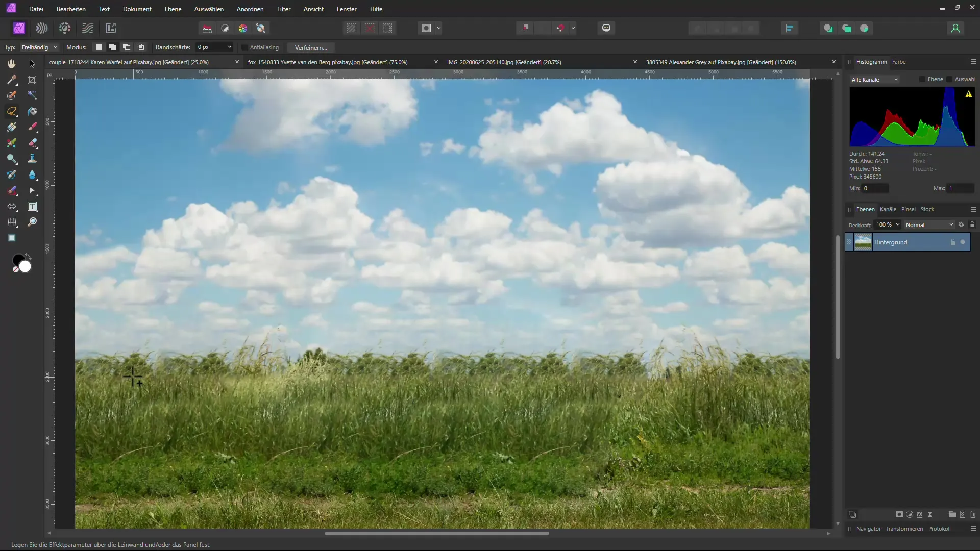Toggle the lock on Hintergrund layer
The height and width of the screenshot is (551, 980).
click(952, 242)
